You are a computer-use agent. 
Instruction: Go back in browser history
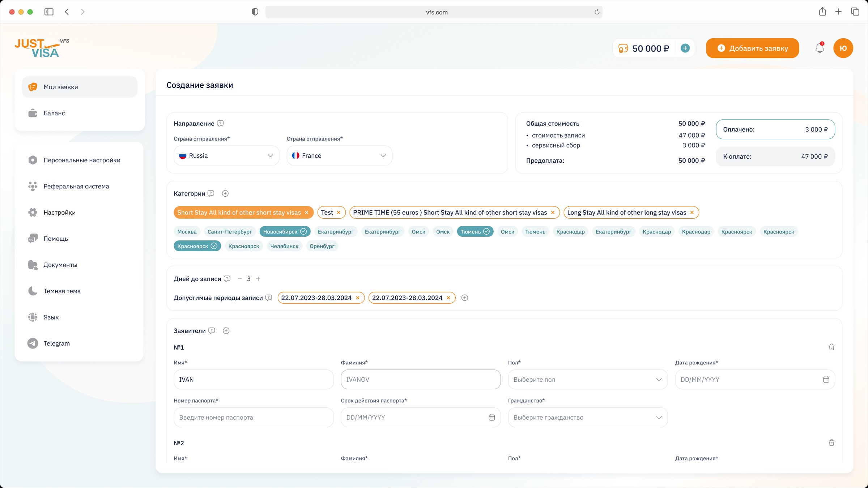point(67,12)
